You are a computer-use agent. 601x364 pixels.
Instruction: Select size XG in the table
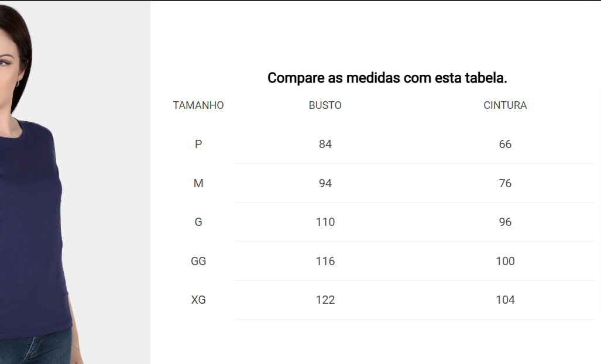198,300
